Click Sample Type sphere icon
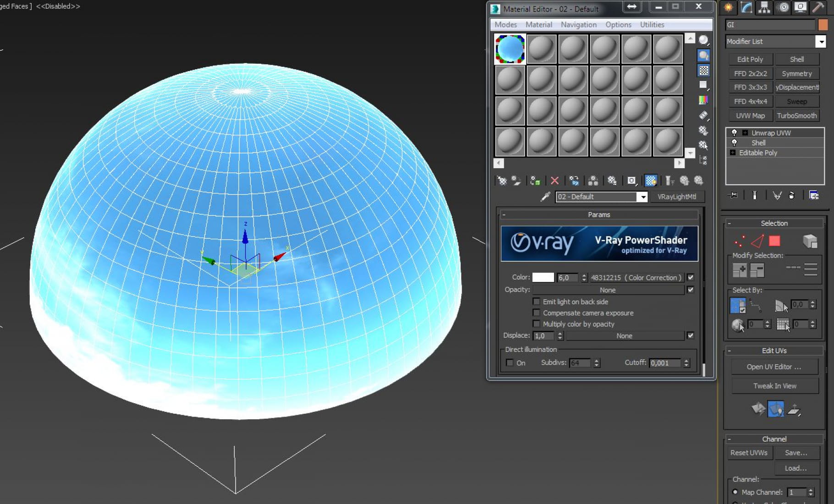 point(703,40)
